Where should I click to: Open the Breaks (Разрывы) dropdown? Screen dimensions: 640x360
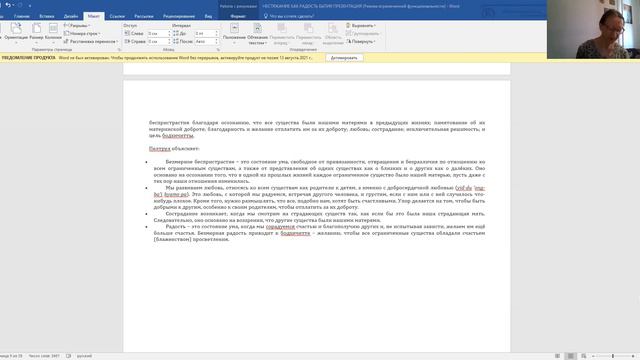coord(78,26)
